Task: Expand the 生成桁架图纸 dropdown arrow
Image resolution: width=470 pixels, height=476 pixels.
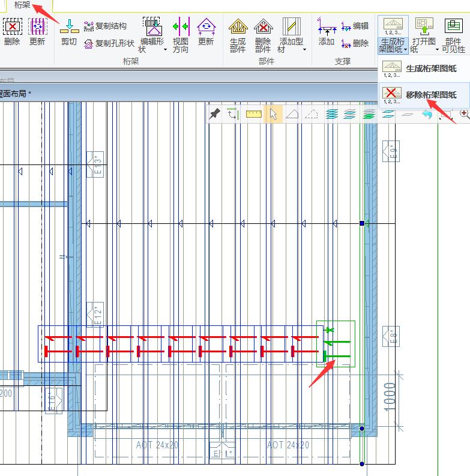Action: 405,49
